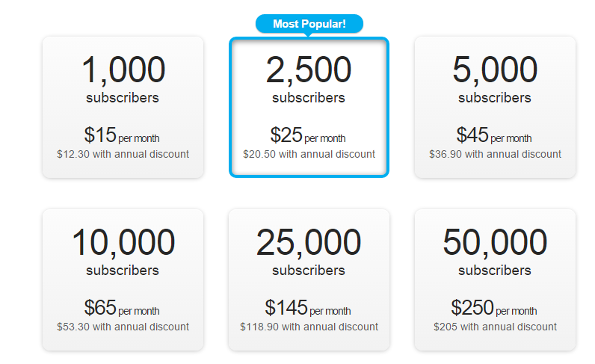Click $53.30 with annual discount text

pos(123,327)
